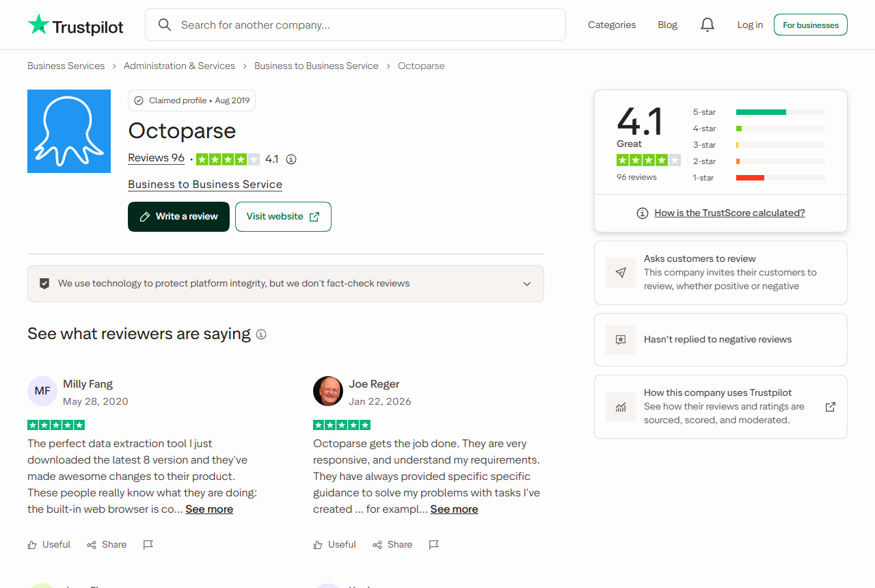Focus the Search for another company field
Screen dimensions: 875x588
click(355, 25)
